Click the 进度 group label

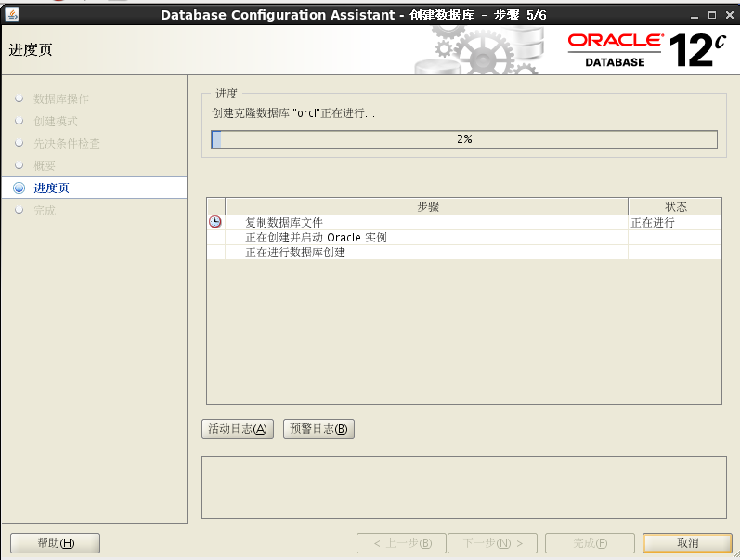pos(227,94)
